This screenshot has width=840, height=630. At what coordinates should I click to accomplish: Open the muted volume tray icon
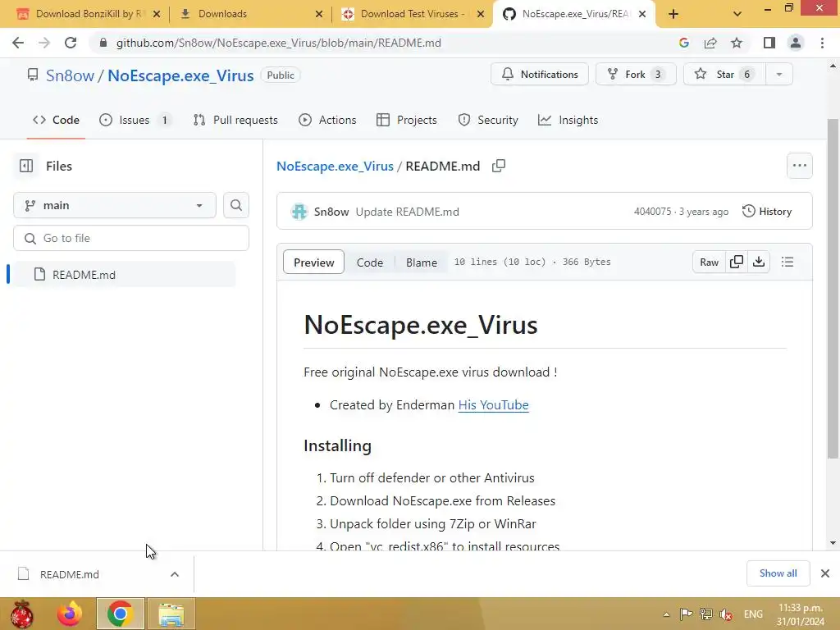(x=727, y=614)
